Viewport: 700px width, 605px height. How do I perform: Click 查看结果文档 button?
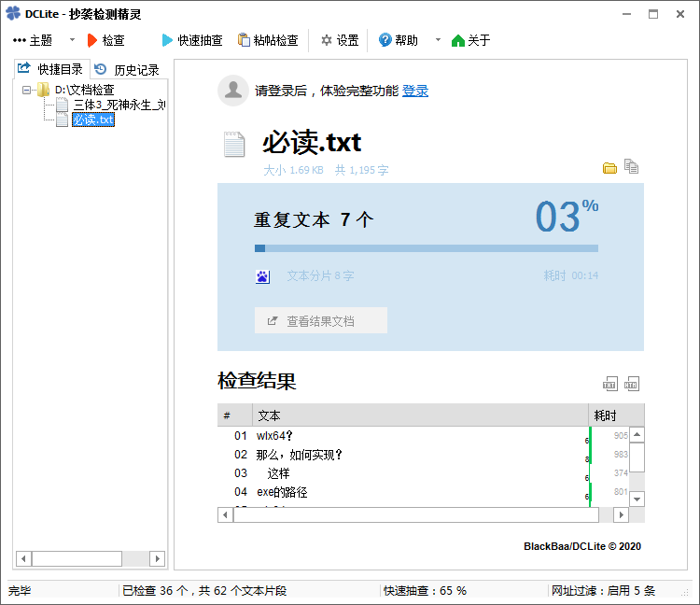(x=320, y=320)
